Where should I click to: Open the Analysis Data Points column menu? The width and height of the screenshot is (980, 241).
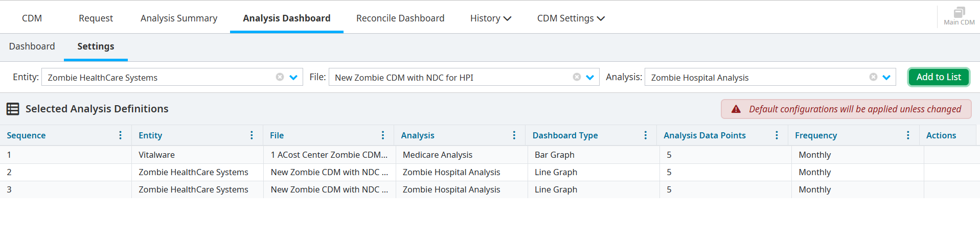coord(777,135)
